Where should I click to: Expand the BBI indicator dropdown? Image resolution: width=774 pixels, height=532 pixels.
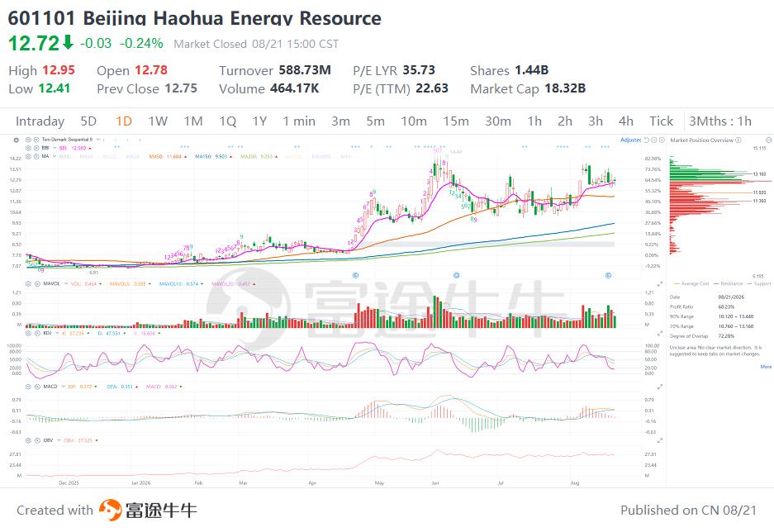(54, 148)
